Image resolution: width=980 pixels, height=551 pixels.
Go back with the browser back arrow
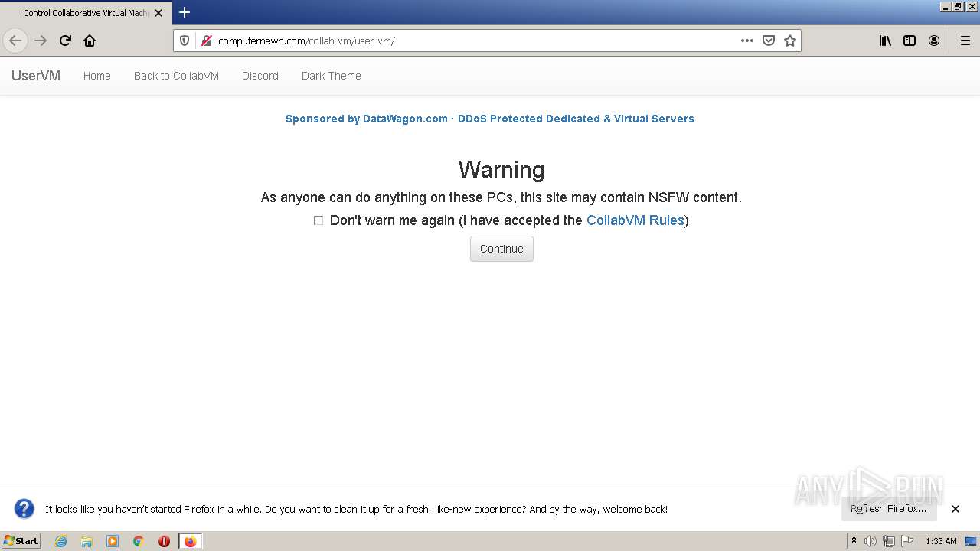click(15, 41)
